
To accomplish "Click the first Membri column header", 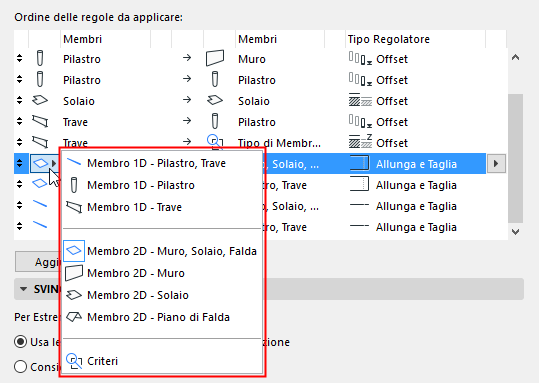I will (x=105, y=39).
